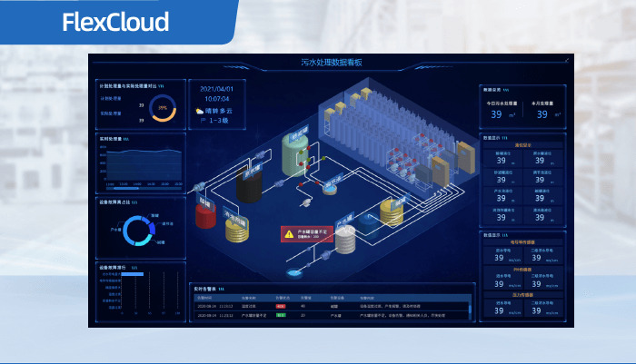Click the longest bar in fault ranking chart

pyautogui.click(x=133, y=275)
